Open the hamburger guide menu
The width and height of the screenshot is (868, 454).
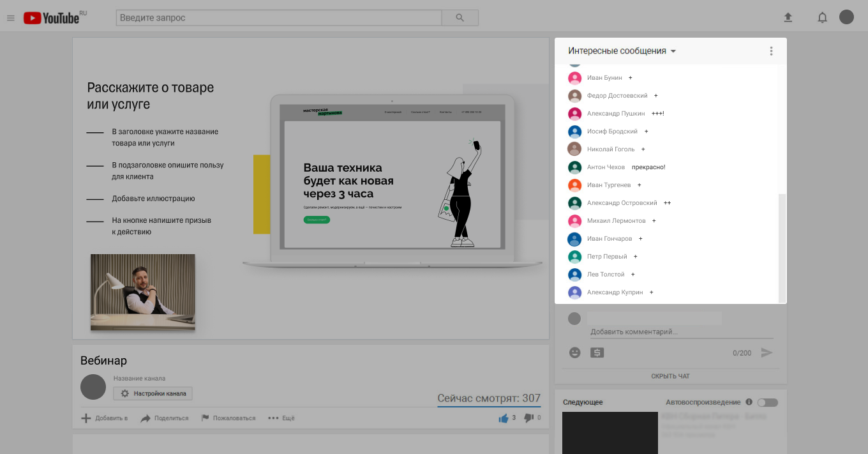point(10,18)
